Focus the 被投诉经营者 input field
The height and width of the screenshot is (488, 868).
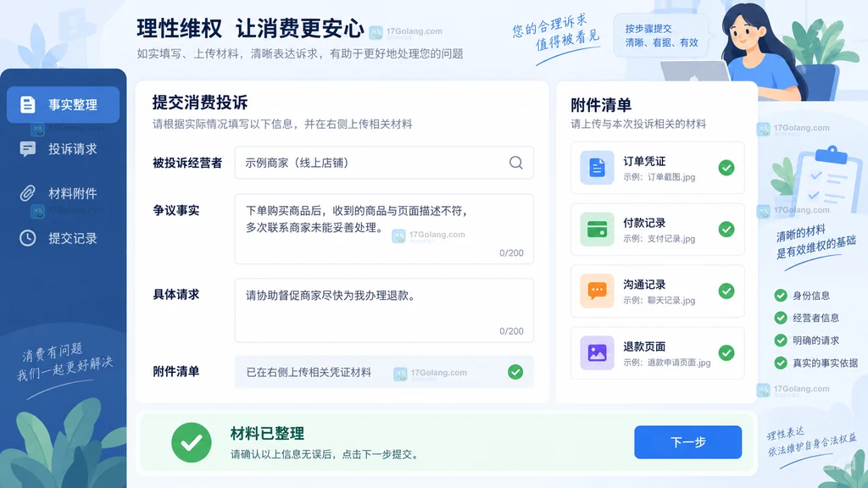(x=384, y=163)
